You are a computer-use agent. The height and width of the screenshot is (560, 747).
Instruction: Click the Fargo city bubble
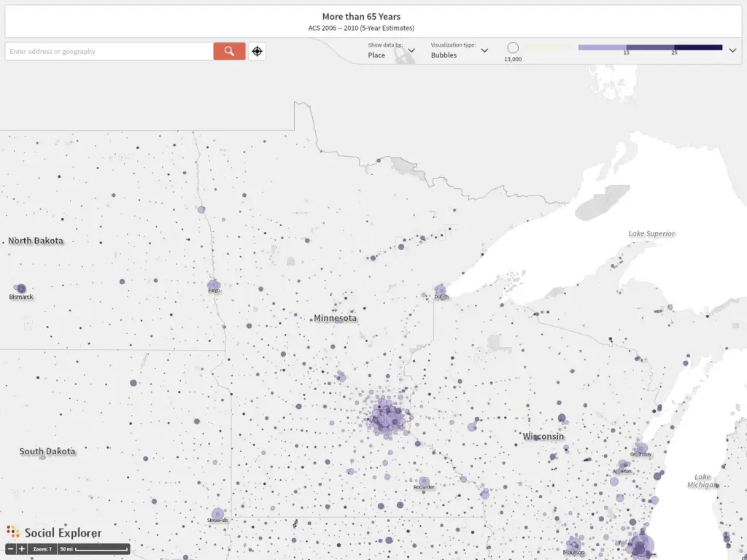(214, 285)
